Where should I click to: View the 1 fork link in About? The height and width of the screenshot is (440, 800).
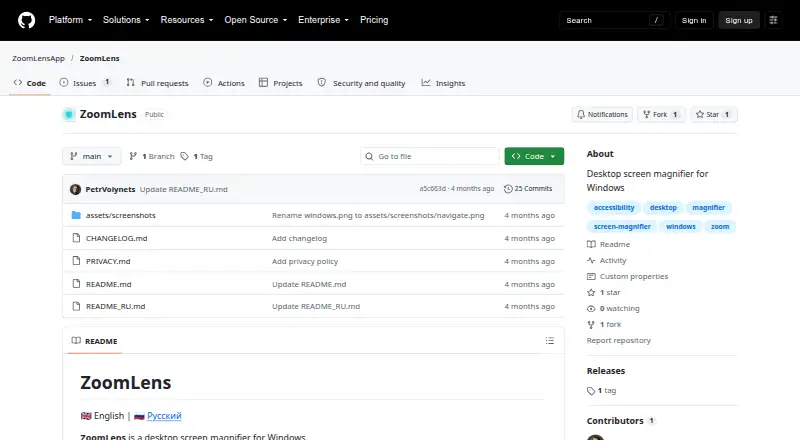[x=604, y=324]
